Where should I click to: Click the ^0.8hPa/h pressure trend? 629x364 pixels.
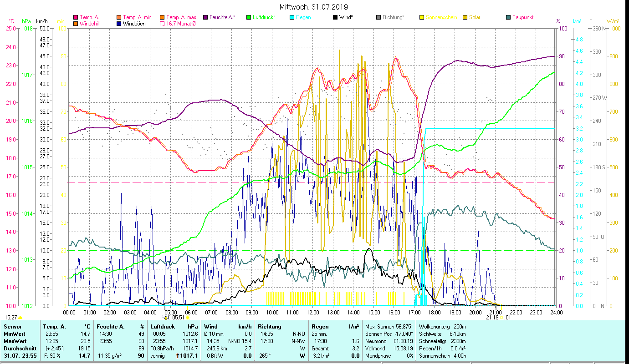pos(163,348)
